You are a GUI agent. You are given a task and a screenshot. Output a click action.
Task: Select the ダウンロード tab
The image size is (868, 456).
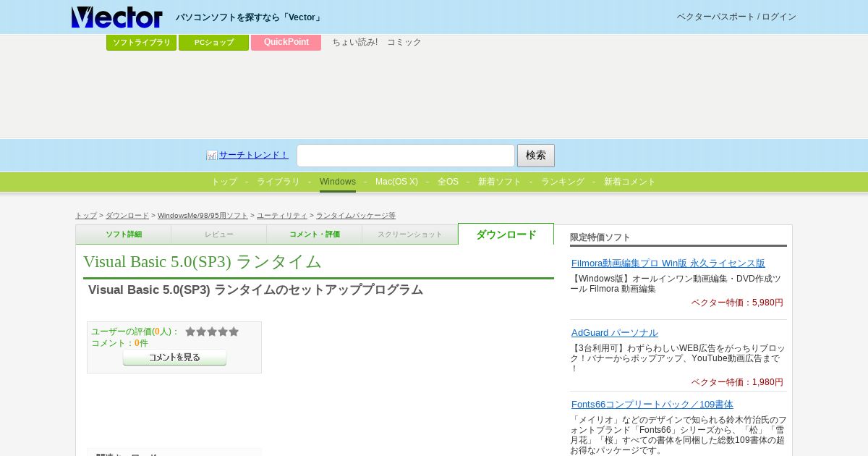(x=506, y=234)
